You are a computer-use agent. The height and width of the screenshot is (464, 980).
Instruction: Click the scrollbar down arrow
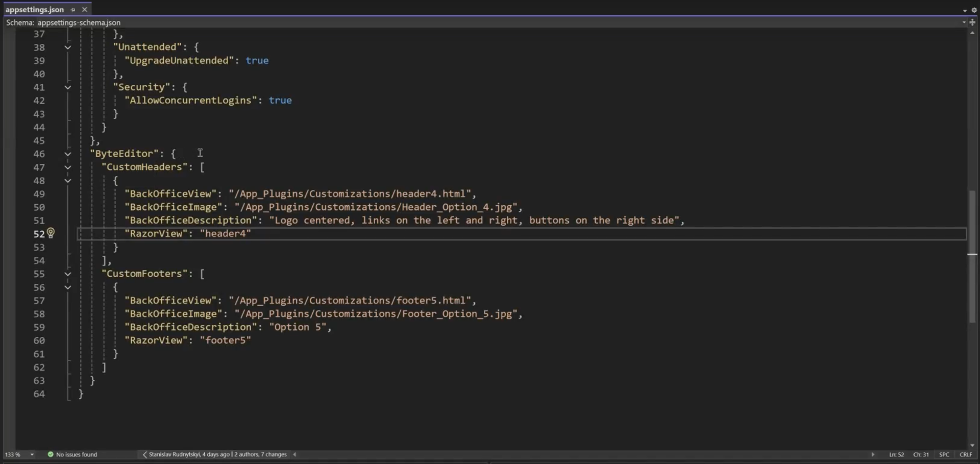click(972, 445)
